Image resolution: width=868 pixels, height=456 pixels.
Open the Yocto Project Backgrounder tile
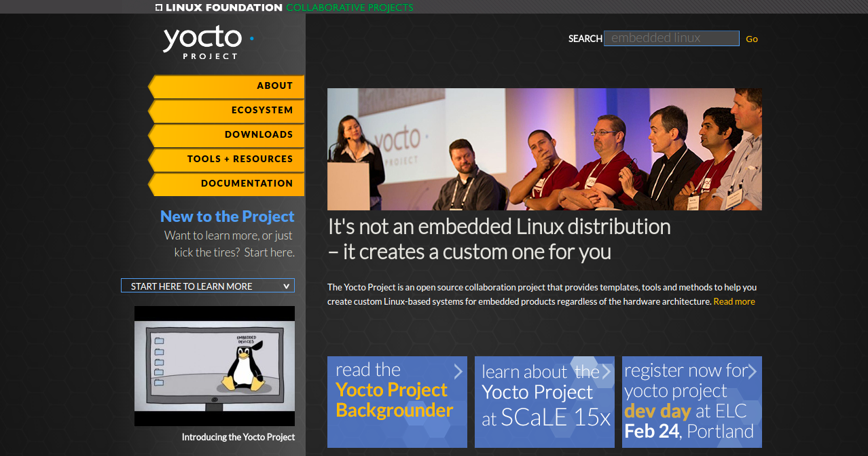point(397,402)
